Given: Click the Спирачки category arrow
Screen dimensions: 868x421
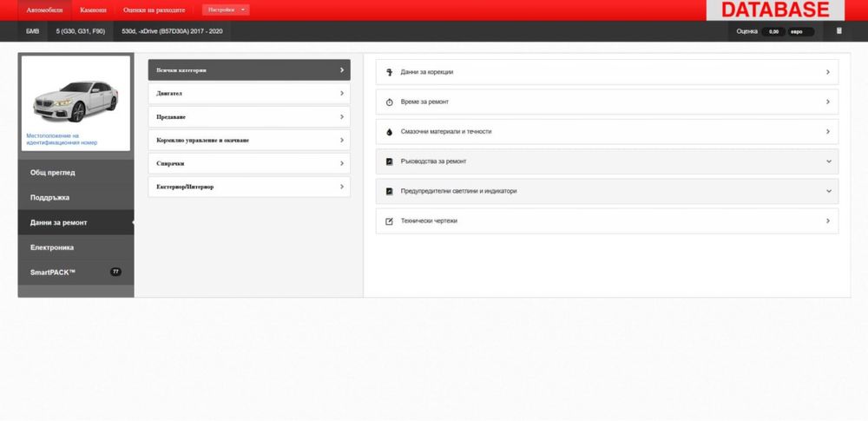Looking at the screenshot, I should click(x=342, y=163).
